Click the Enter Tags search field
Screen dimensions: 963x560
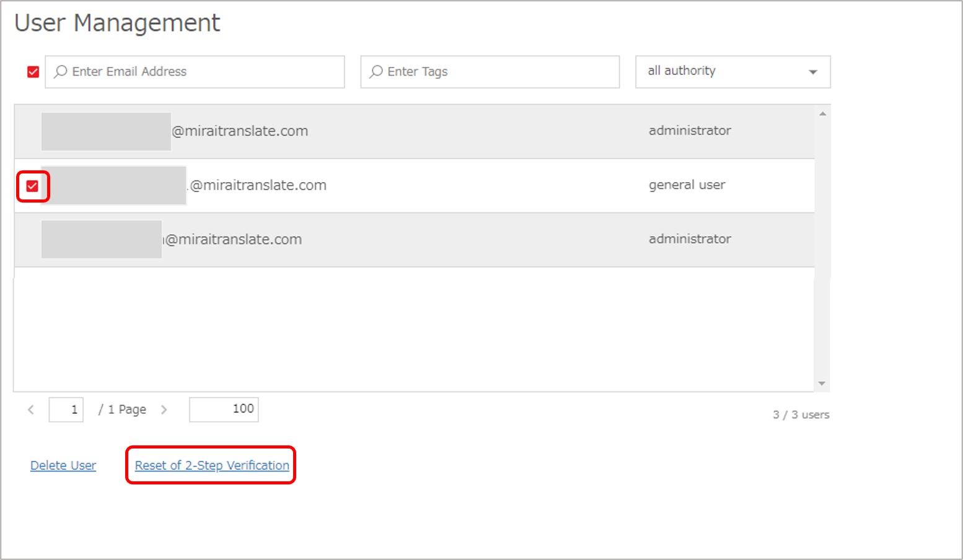[x=490, y=72]
